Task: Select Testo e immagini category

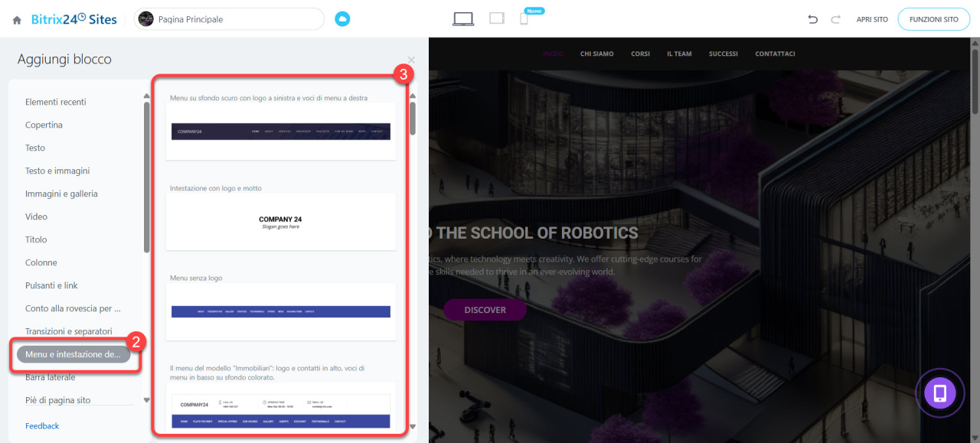Action: [x=57, y=171]
